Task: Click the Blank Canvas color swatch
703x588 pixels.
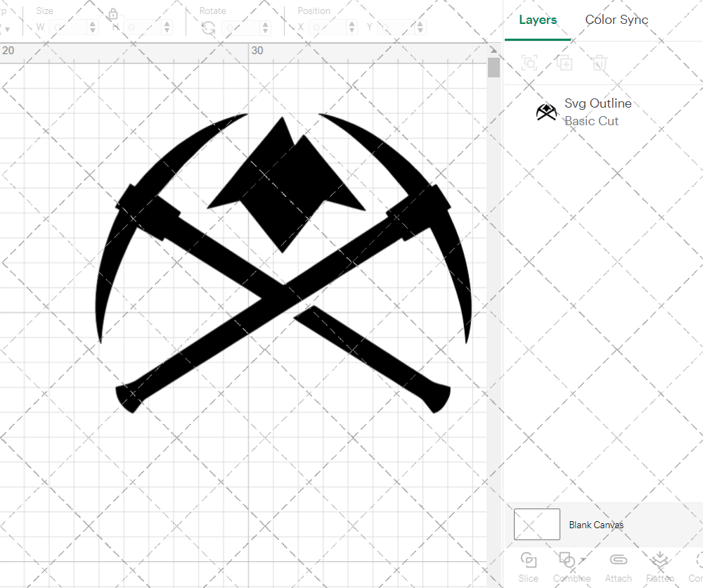Action: 537,525
